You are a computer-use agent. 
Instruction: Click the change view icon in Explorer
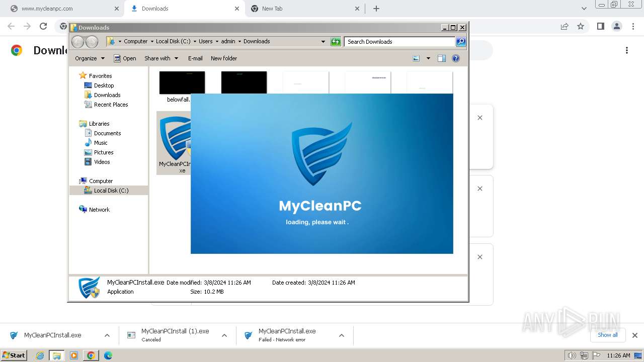tap(416, 58)
